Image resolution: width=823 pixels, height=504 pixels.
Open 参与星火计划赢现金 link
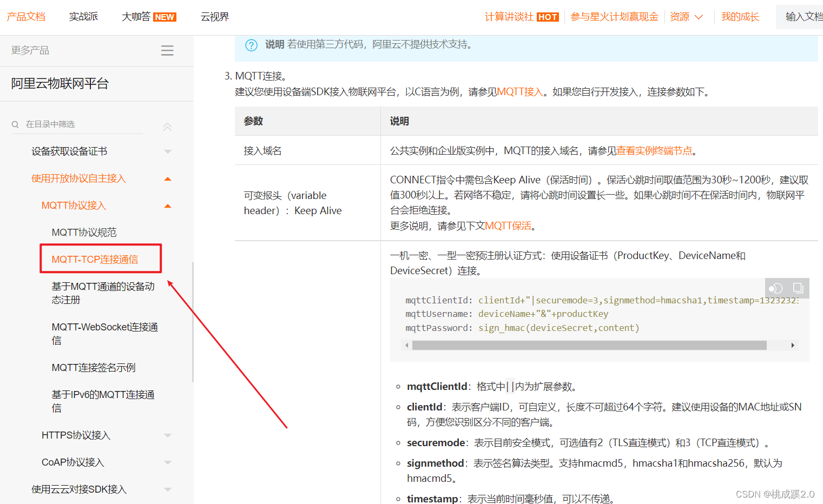coord(615,17)
